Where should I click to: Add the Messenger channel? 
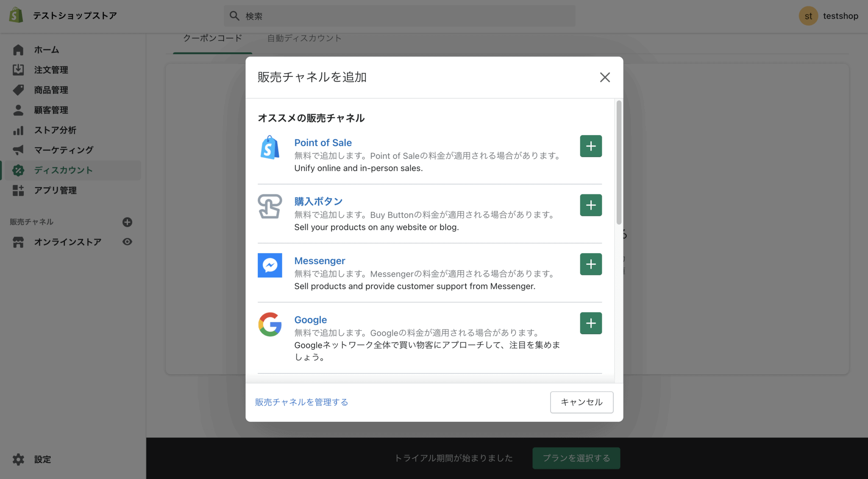coord(591,264)
